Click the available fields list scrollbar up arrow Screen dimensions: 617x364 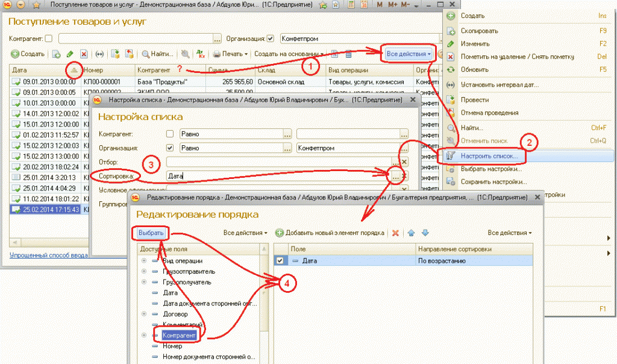coord(265,248)
